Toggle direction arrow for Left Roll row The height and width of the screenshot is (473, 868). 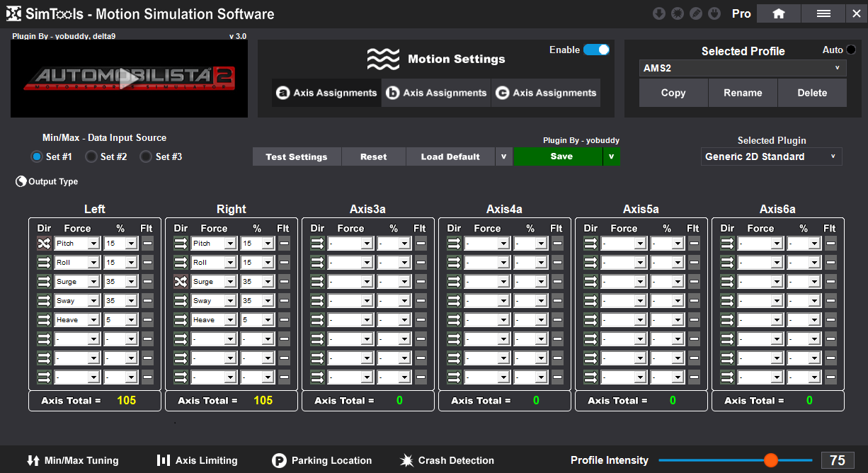pyautogui.click(x=44, y=263)
